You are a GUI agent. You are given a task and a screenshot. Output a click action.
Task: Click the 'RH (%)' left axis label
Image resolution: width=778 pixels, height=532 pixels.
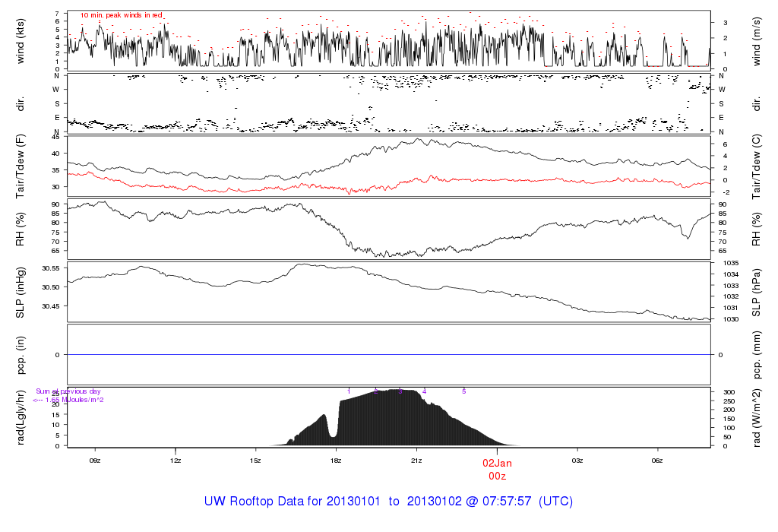coord(21,227)
